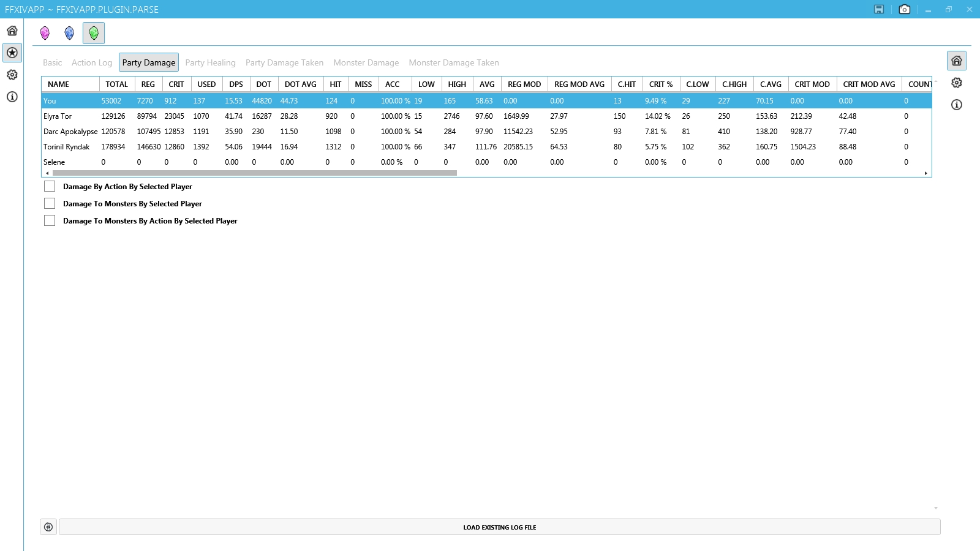Click the screenshot camera icon in title bar
The image size is (980, 551).
click(x=904, y=9)
